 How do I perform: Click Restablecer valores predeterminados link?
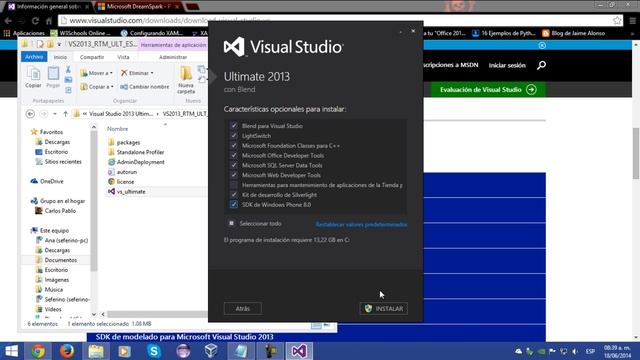[x=361, y=224]
